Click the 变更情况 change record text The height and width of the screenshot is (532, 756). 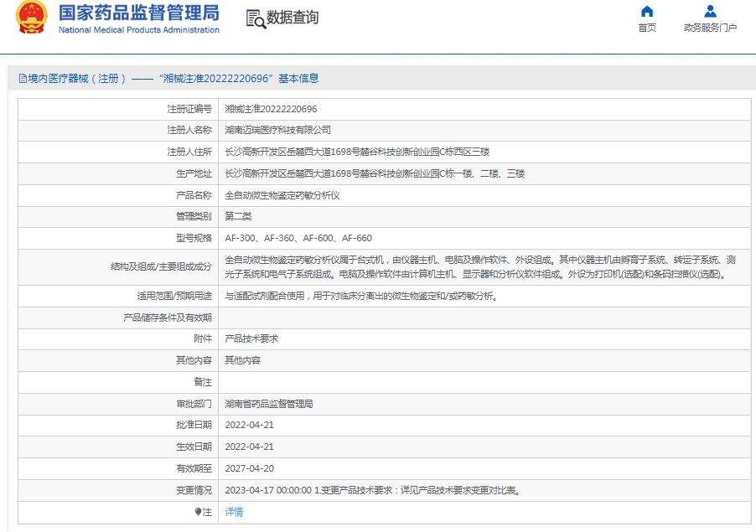[373, 490]
